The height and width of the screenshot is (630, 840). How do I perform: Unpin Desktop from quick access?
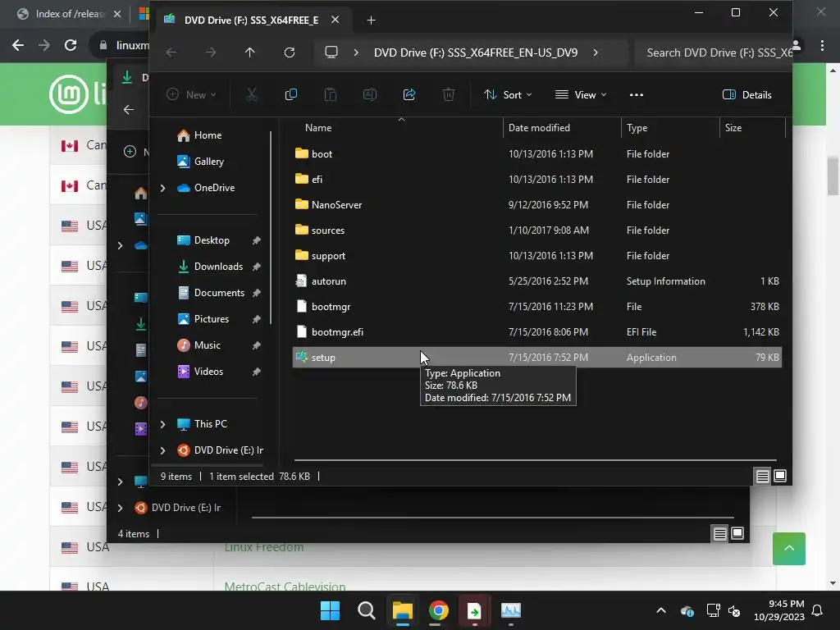click(257, 240)
